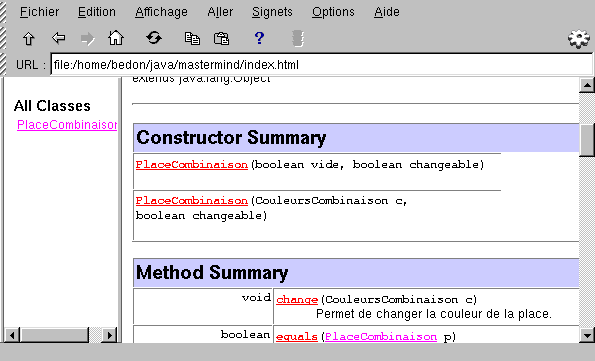595x361 pixels.
Task: Open PlaceCombinaison link in All Classes
Action: click(67, 125)
